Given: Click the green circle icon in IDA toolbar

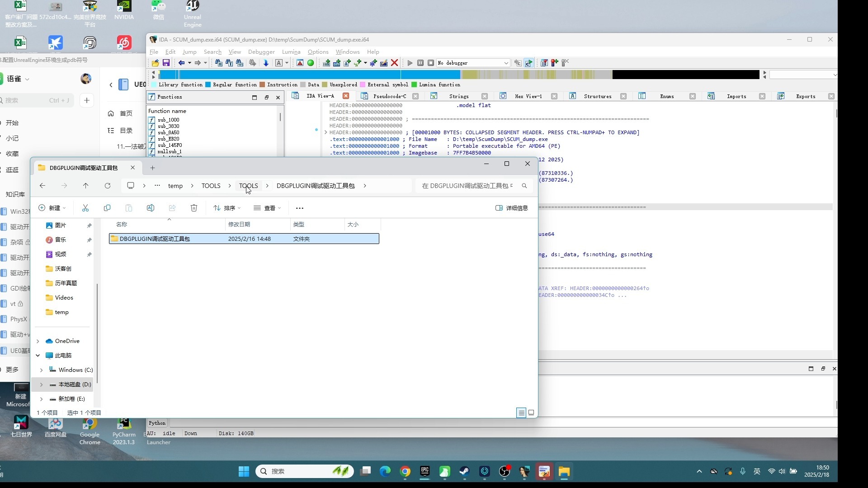Looking at the screenshot, I should click(311, 63).
